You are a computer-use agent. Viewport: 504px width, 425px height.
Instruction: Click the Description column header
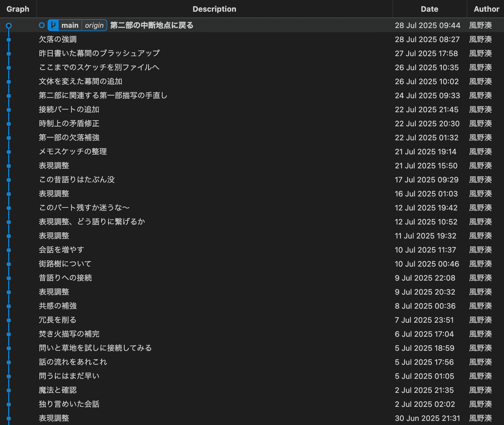click(214, 9)
